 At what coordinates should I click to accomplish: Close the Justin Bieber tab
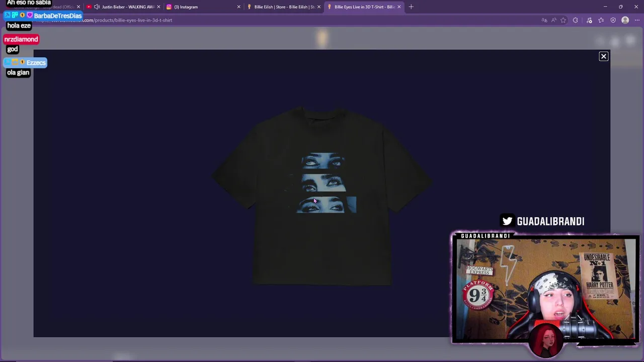[x=158, y=7]
